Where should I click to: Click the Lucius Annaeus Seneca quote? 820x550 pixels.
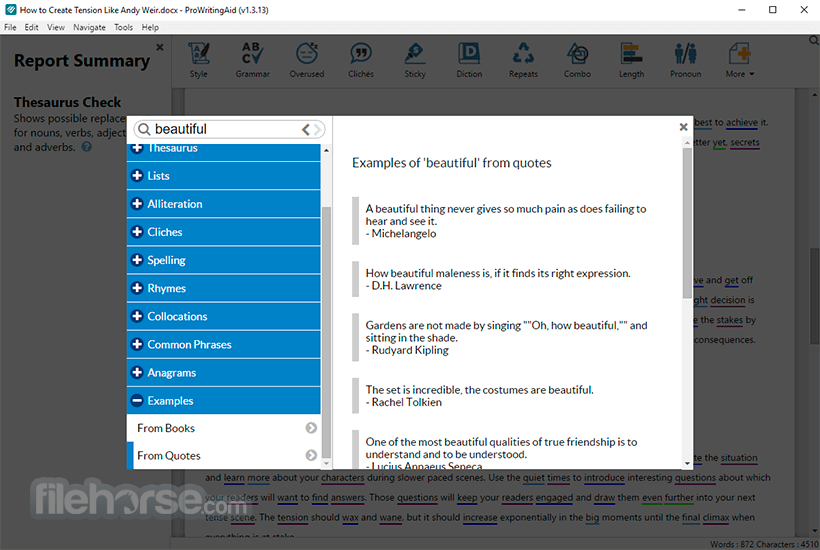pyautogui.click(x=501, y=454)
